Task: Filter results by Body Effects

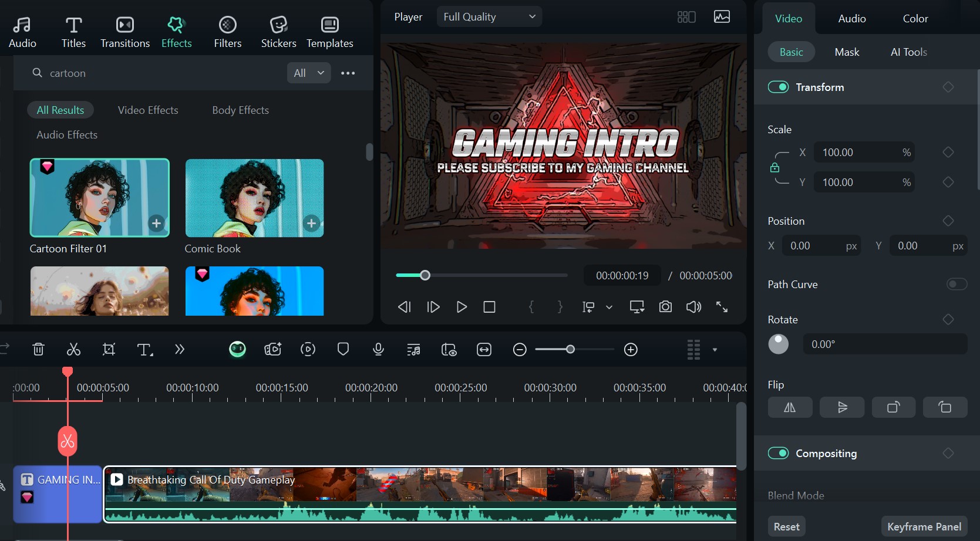Action: tap(240, 110)
